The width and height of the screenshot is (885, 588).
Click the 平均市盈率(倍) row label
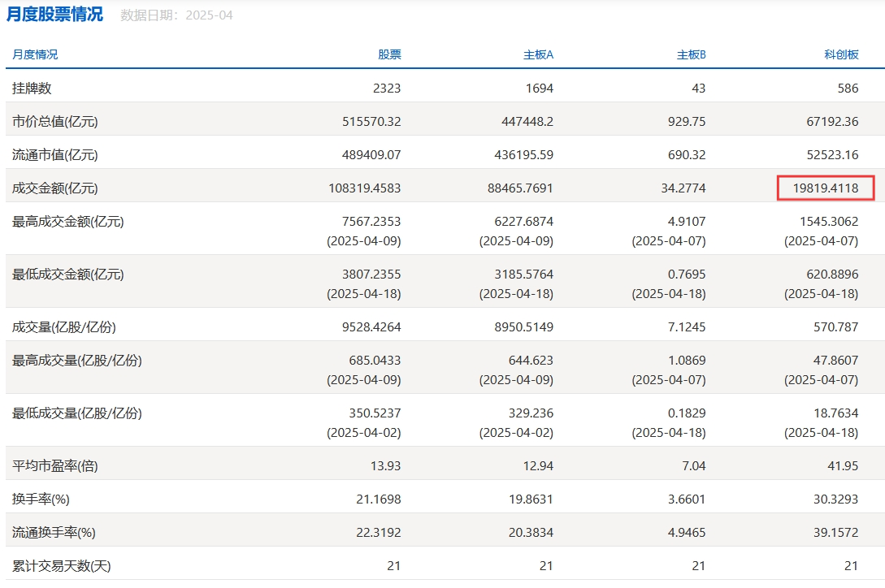(x=54, y=465)
